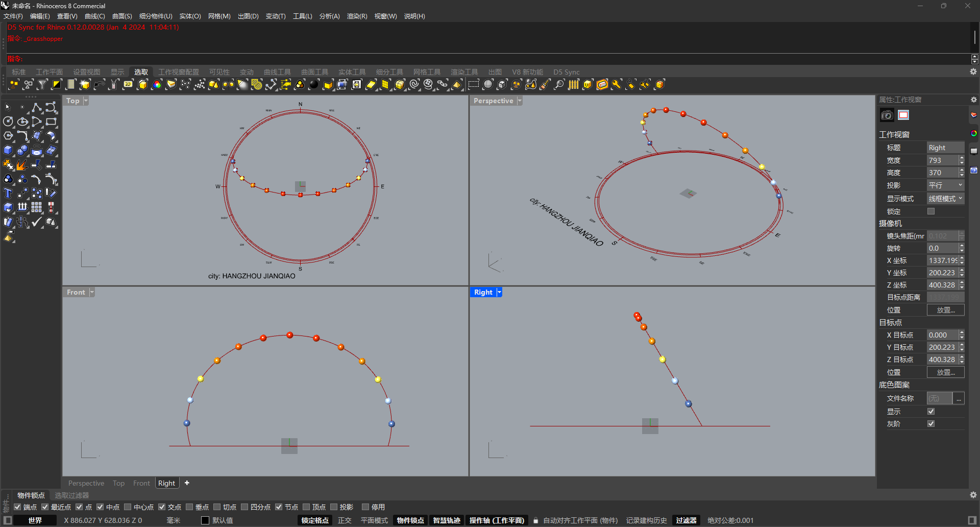Image resolution: width=980 pixels, height=527 pixels.
Task: Select the text object tool
Action: coord(8,193)
